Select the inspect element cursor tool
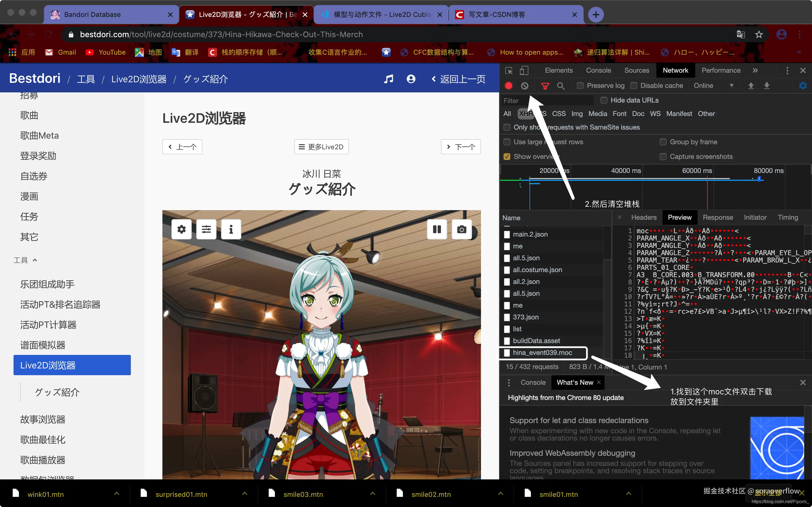This screenshot has width=812, height=507. pyautogui.click(x=509, y=70)
